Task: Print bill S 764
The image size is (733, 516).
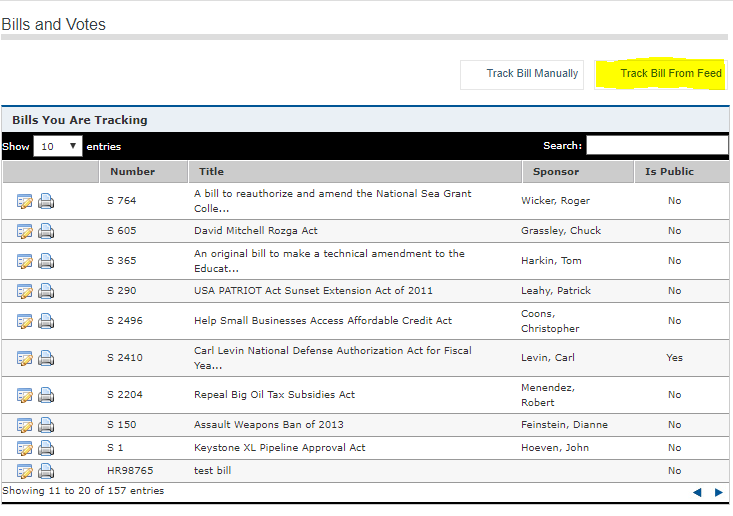Action: [46, 201]
